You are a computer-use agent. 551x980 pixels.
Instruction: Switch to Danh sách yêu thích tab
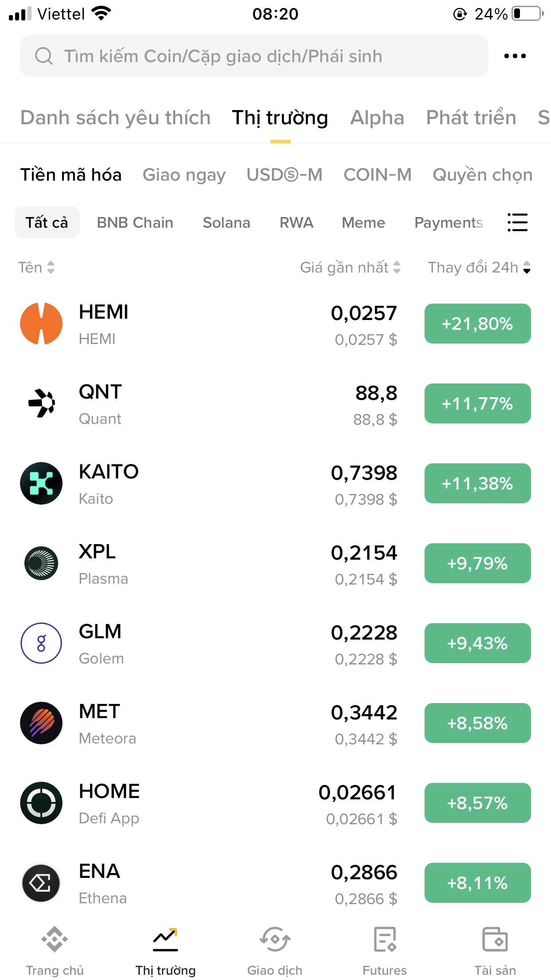coord(115,118)
